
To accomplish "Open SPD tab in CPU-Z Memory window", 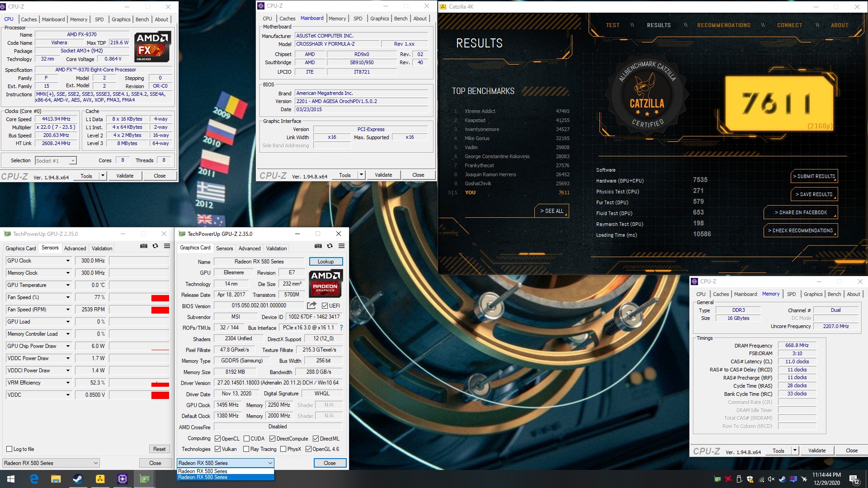I will [791, 294].
